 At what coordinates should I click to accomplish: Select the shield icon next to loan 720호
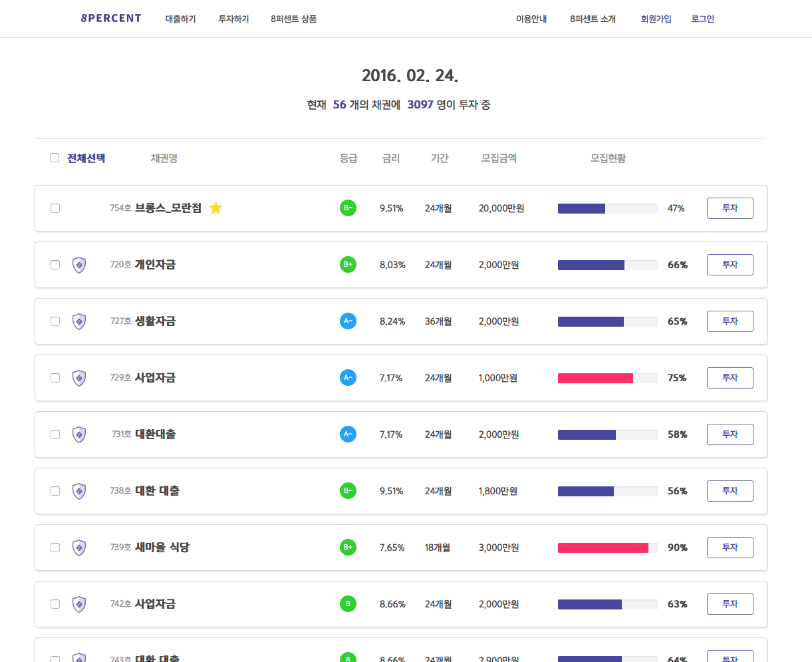(x=78, y=264)
